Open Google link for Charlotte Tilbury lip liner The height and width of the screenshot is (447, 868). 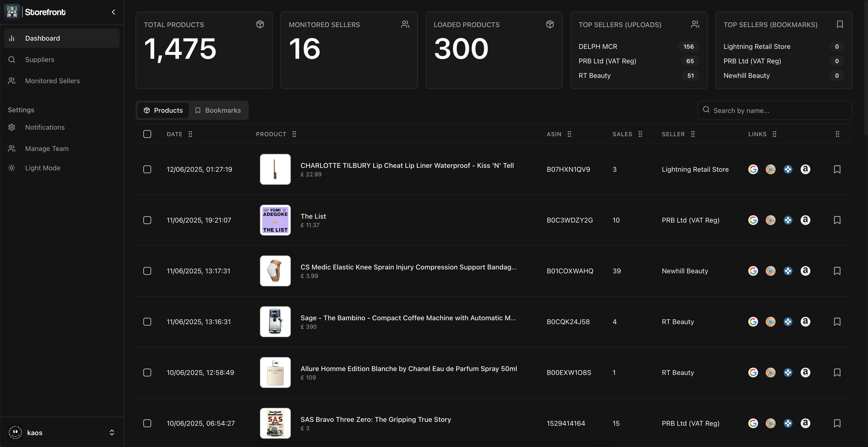pyautogui.click(x=753, y=169)
